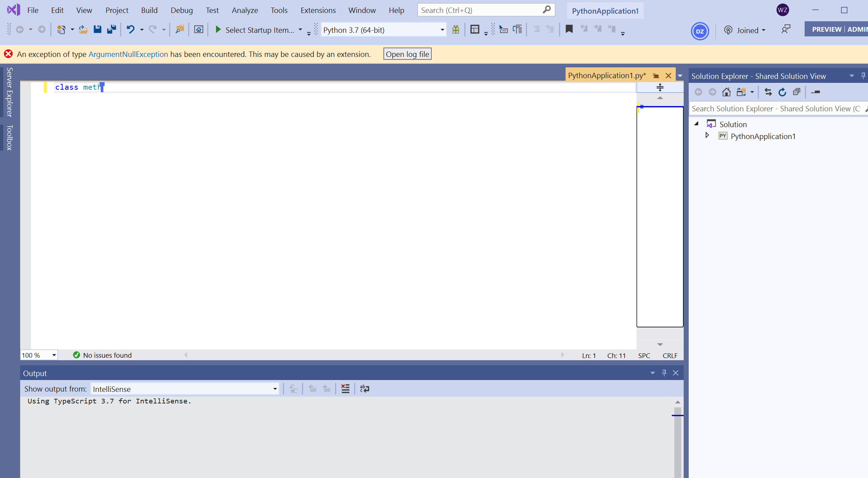Click the Refresh icon in Solution Explorer
This screenshot has height=478, width=868.
click(782, 92)
